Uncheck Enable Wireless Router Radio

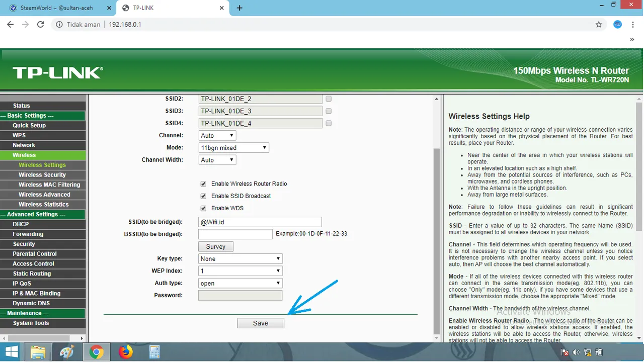[x=203, y=184]
